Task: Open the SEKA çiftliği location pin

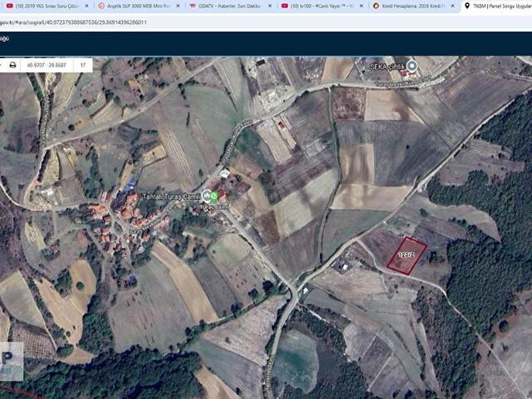Action: tap(412, 66)
